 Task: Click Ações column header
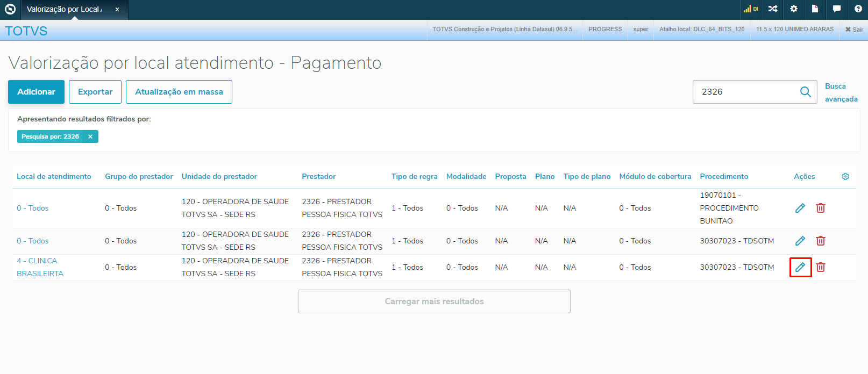(x=805, y=176)
